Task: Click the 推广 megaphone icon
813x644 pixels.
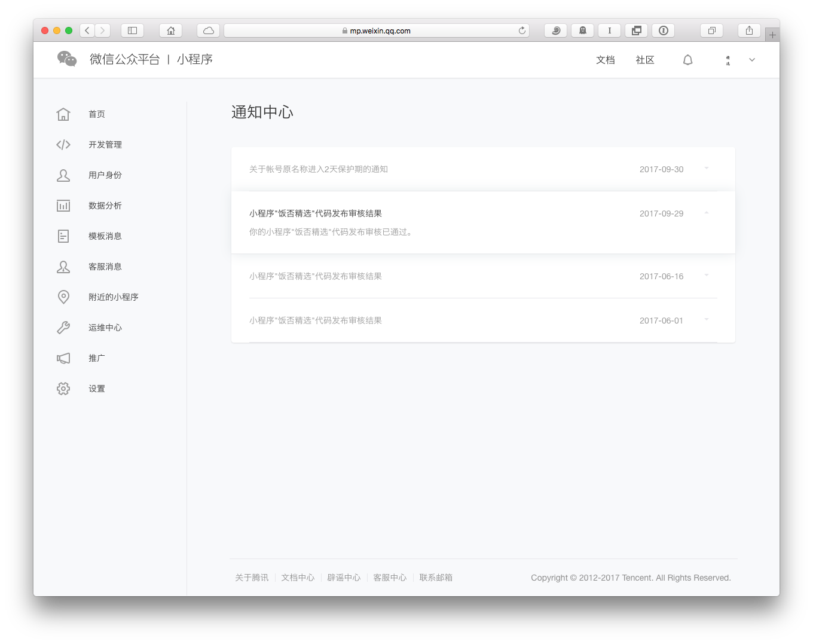Action: (63, 358)
